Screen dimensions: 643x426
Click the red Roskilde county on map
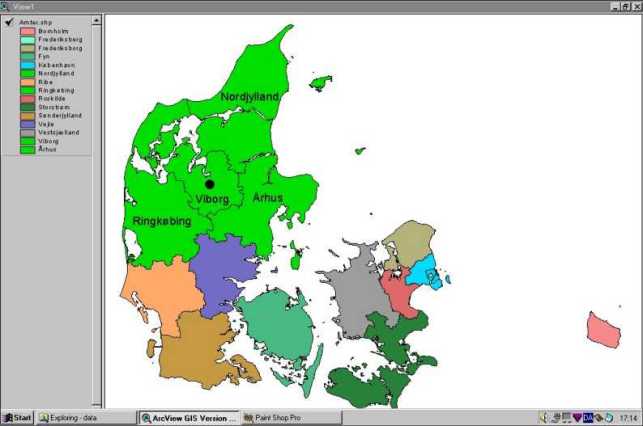399,293
